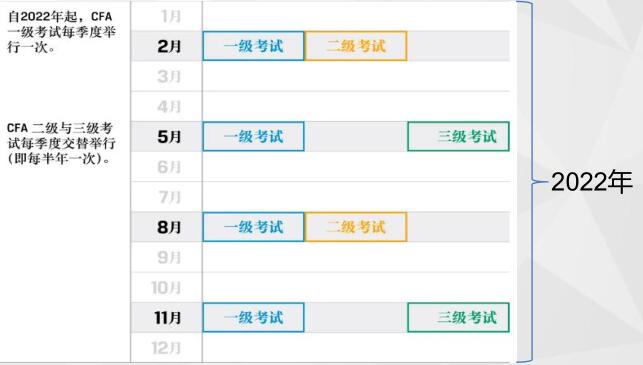Click the text about 一级考试每季度举行
This screenshot has width=643, height=365.
62,32
